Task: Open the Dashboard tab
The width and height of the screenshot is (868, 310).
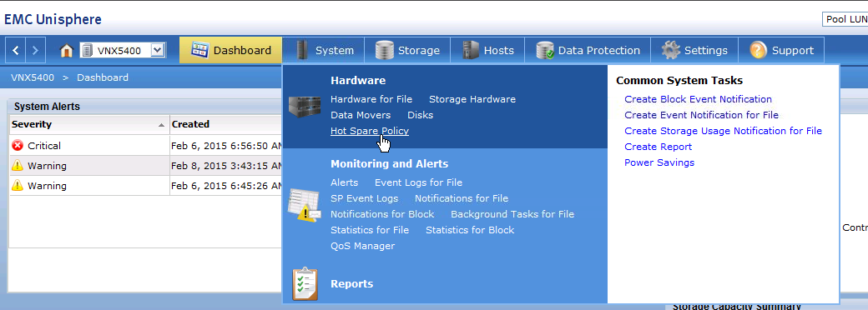Action: [231, 50]
